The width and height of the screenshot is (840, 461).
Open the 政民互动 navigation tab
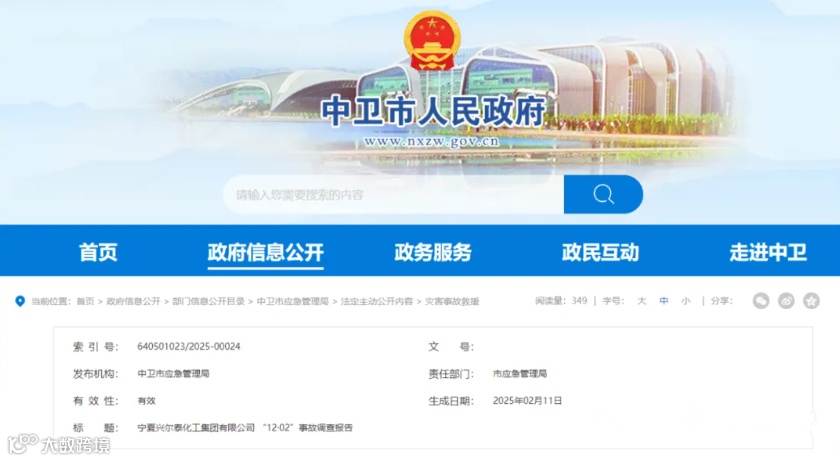[601, 252]
